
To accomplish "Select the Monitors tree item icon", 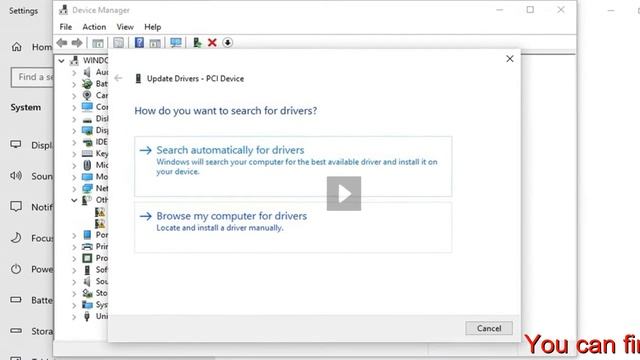I will tap(87, 177).
